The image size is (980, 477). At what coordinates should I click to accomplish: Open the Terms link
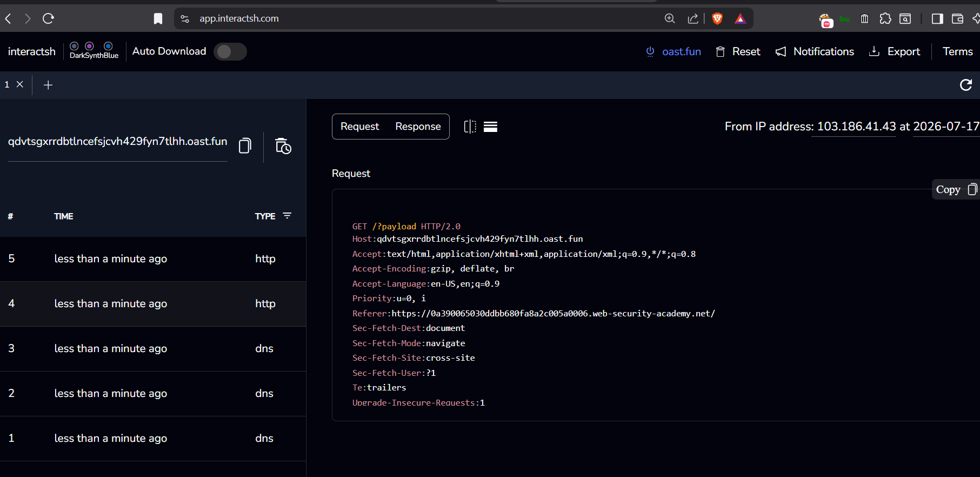[957, 51]
